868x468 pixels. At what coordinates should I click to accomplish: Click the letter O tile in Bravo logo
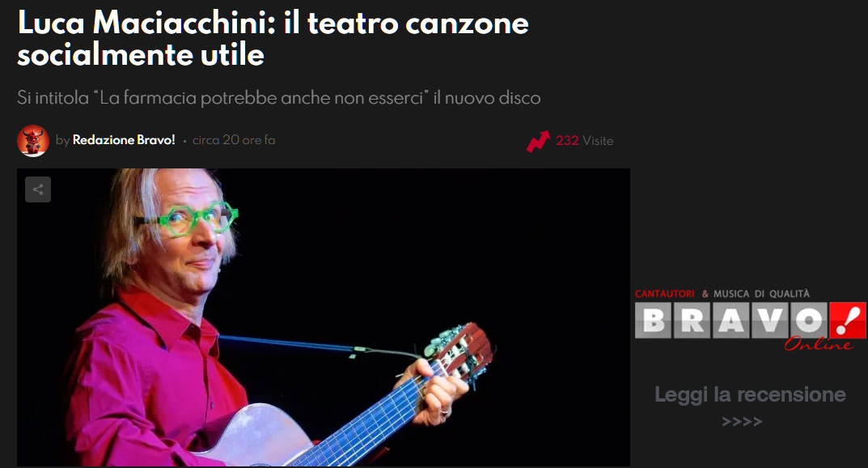click(x=809, y=320)
